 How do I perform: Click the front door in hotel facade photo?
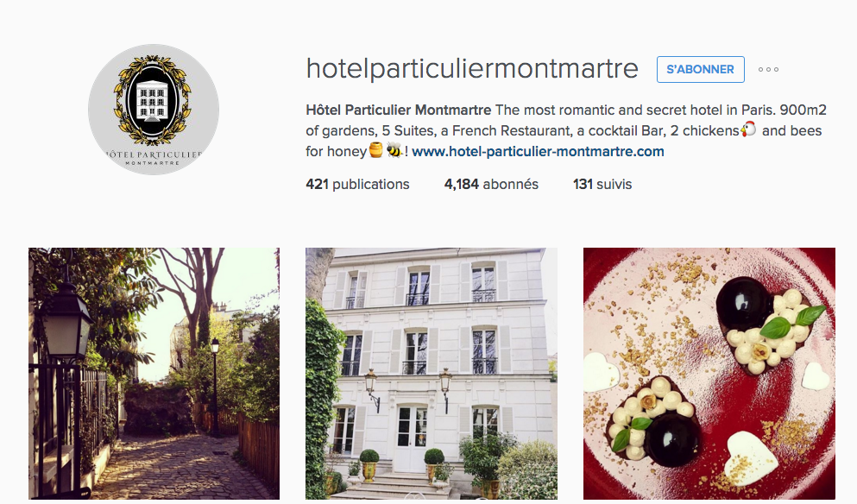click(x=413, y=438)
